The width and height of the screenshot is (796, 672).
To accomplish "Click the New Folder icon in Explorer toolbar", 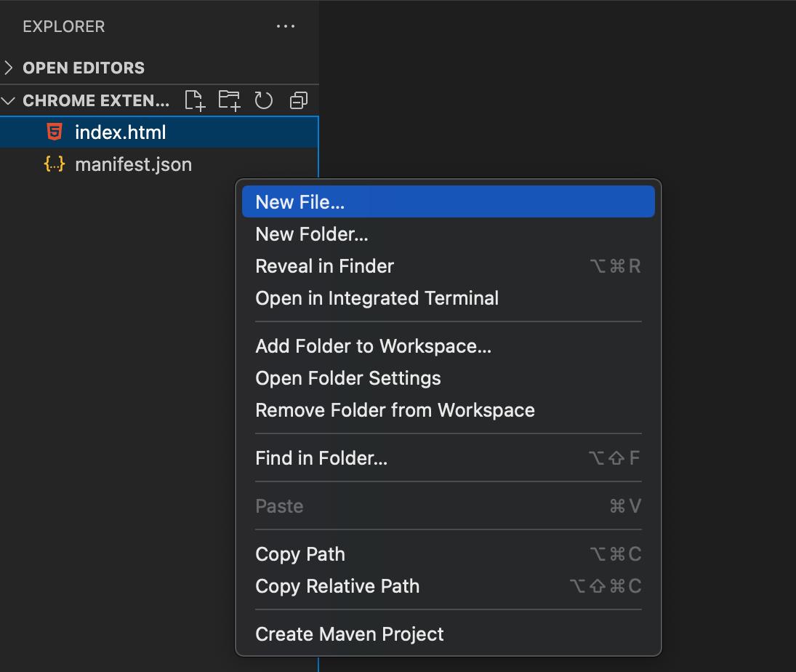I will click(x=229, y=100).
